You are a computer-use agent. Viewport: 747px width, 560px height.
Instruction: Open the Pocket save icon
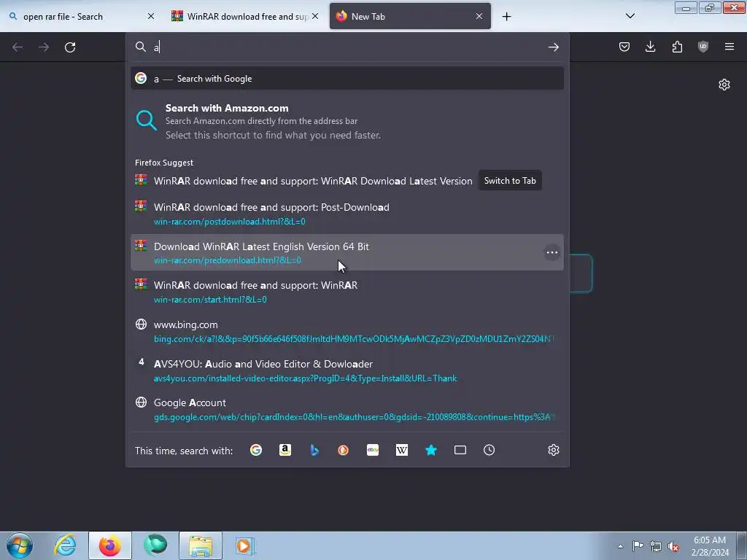[624, 47]
